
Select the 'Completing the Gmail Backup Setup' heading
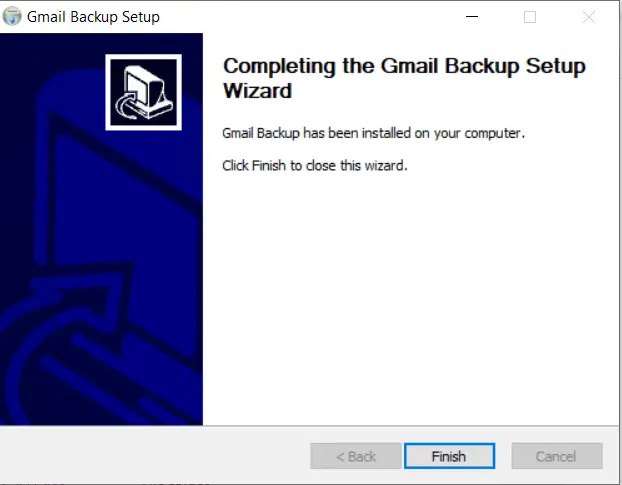point(404,66)
